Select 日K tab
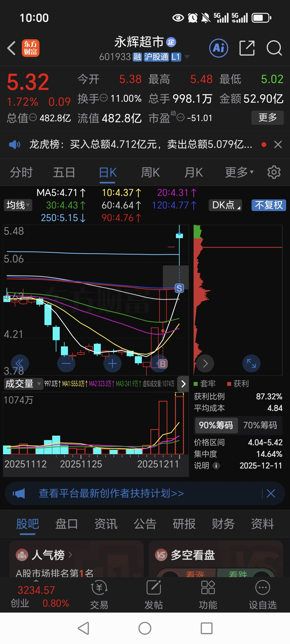The width and height of the screenshot is (290, 644). [x=108, y=173]
